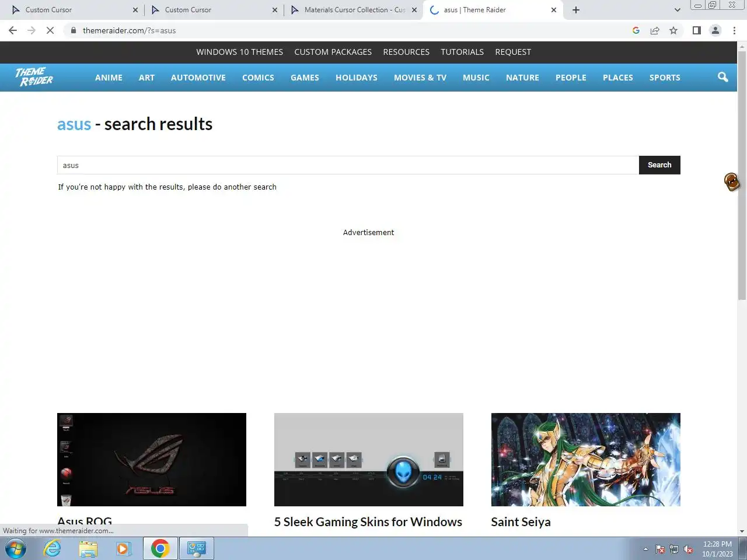
Task: Close the Materials Cursor Collection tab
Action: pyautogui.click(x=414, y=10)
